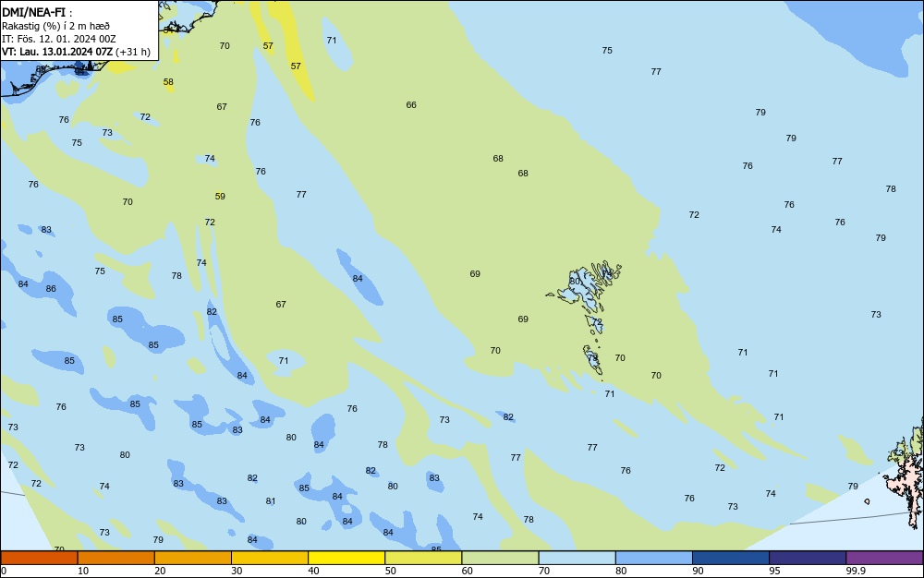Screen dimensions: 924x578
Task: Select the 10–20 orange legend swatch
Action: tap(116, 558)
